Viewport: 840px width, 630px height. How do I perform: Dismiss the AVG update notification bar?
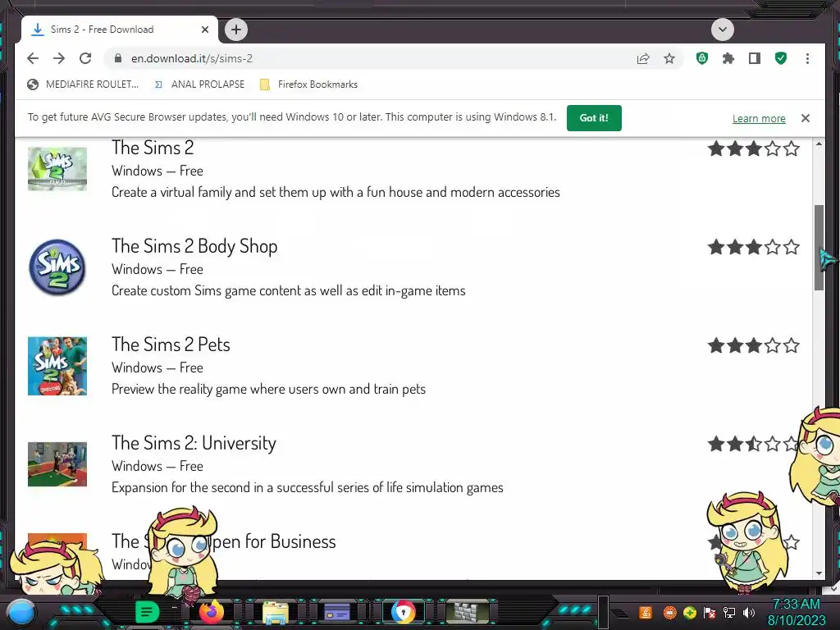pos(805,118)
